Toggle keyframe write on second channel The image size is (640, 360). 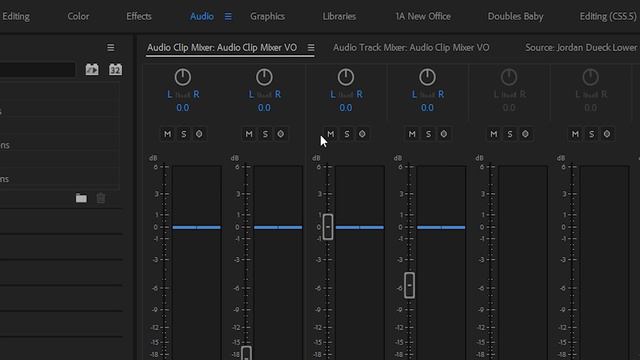[281, 134]
